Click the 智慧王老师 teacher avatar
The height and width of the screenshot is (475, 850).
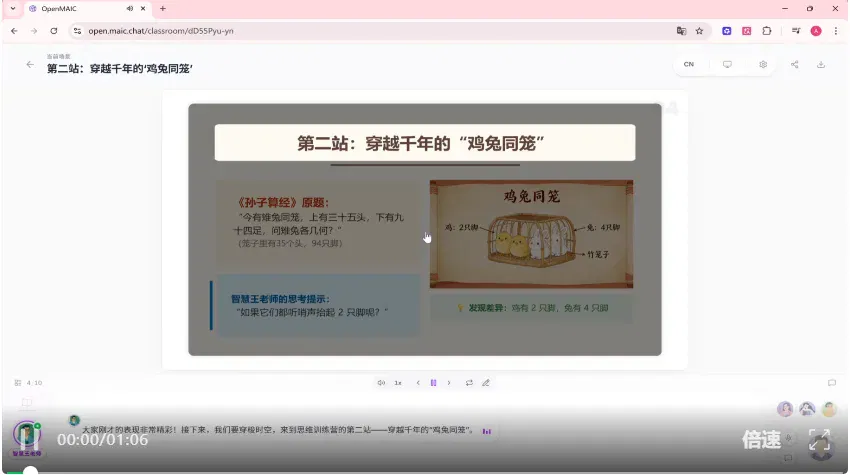pyautogui.click(x=27, y=435)
